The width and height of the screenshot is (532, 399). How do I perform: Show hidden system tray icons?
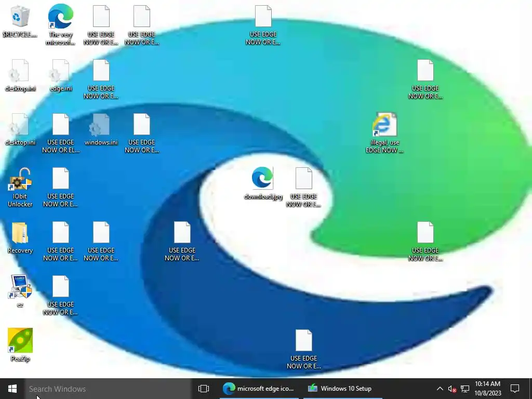click(440, 389)
